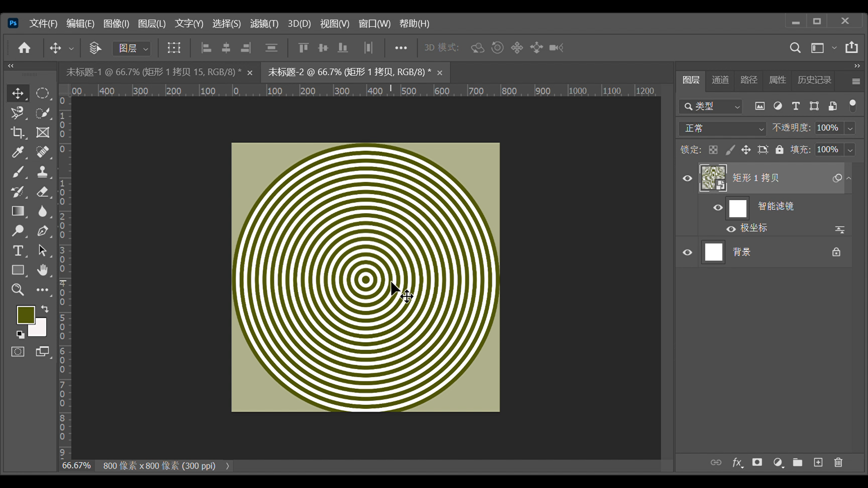Select the Quick Selection tool

(42, 113)
